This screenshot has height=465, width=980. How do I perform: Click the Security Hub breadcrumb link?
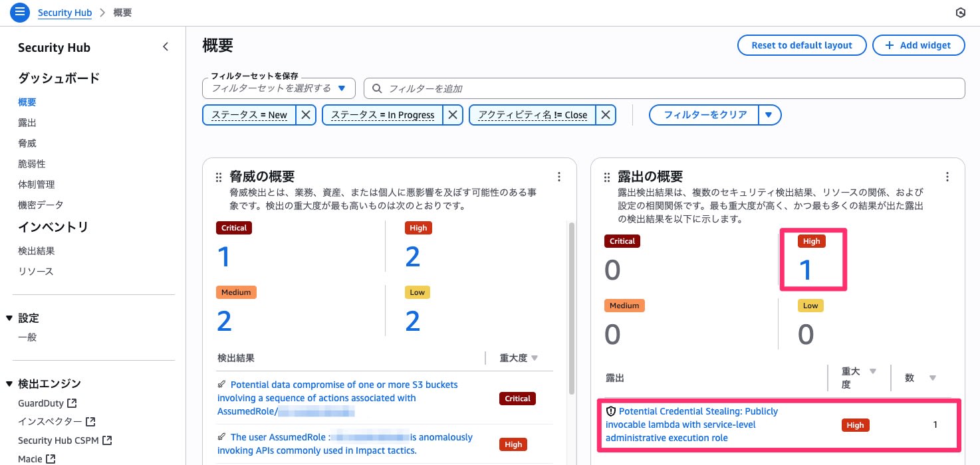(x=64, y=13)
